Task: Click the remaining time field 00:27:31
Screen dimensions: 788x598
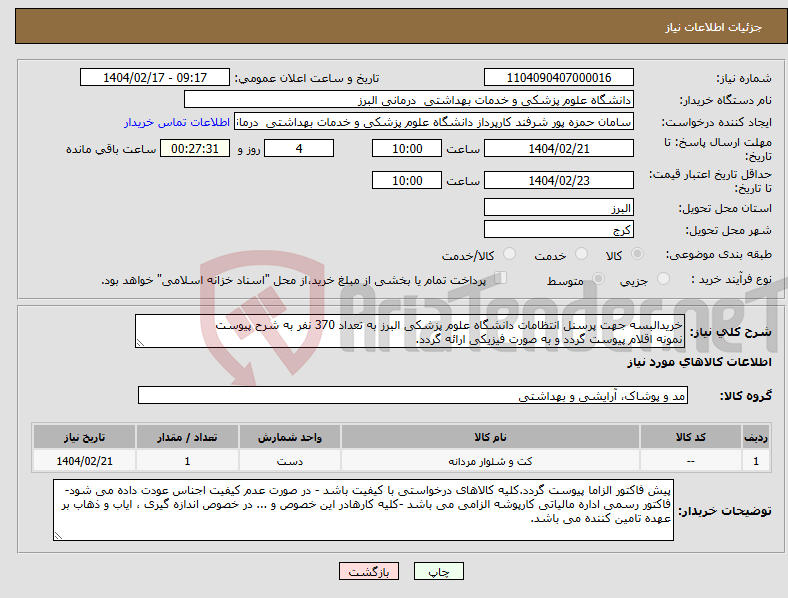Action: pos(195,148)
